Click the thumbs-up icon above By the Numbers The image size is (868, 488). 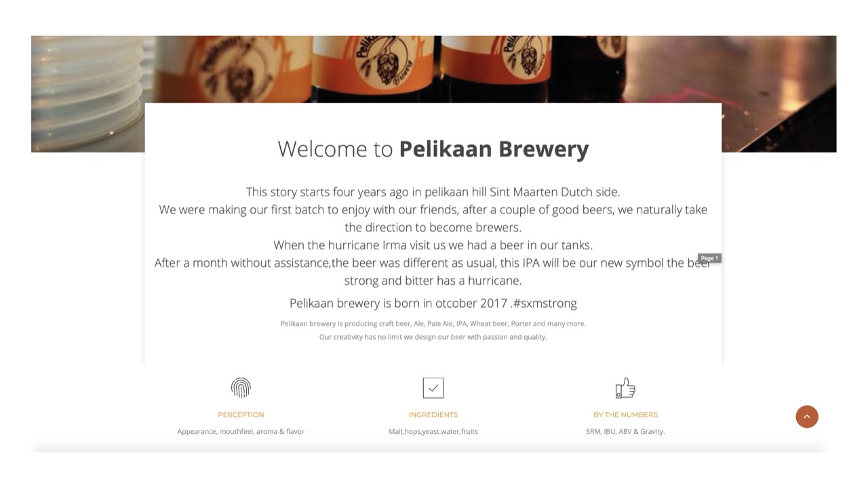625,388
